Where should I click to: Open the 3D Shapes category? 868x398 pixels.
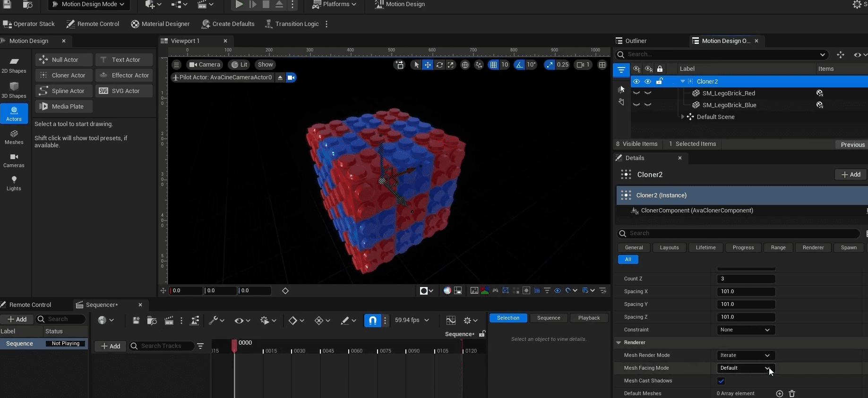pos(14,90)
